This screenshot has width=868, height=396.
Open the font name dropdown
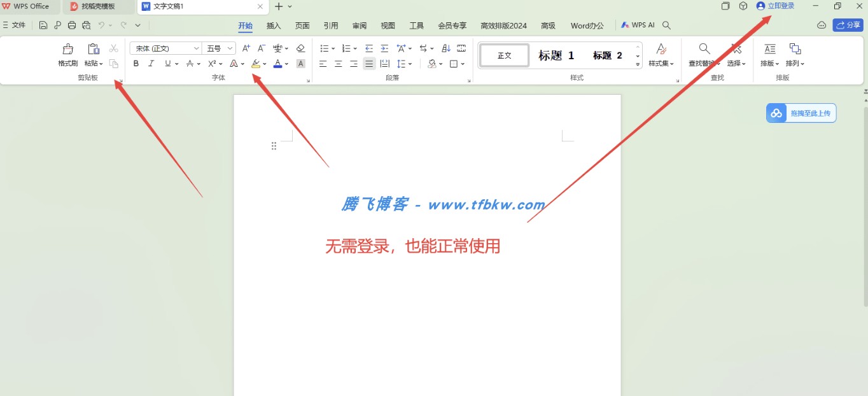click(196, 48)
